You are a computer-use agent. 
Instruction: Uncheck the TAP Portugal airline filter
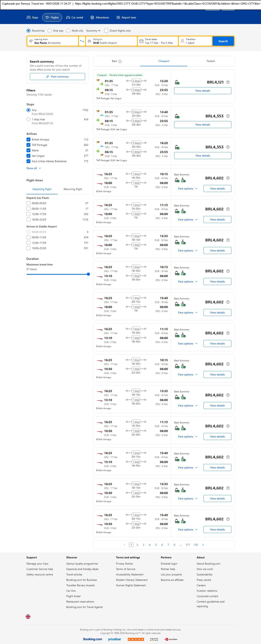(28, 145)
